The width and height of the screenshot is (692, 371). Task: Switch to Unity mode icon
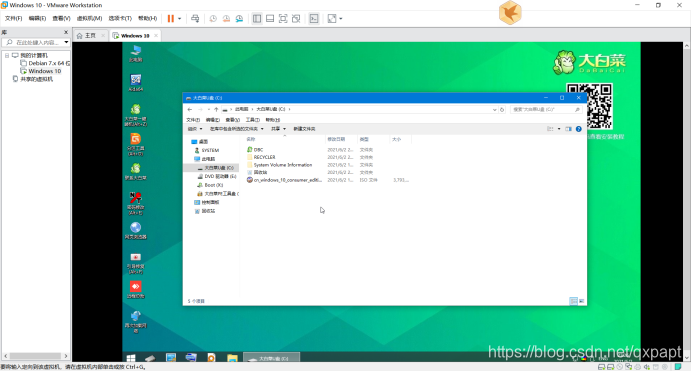click(296, 19)
